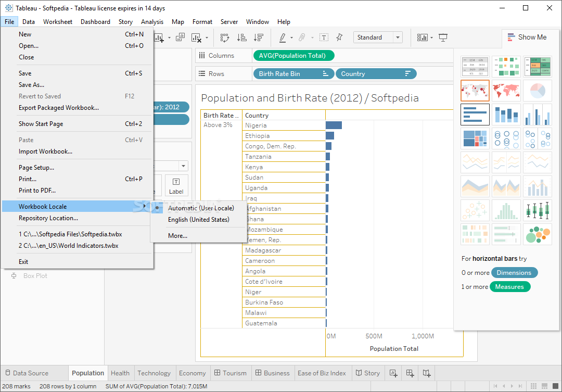
Task: Click the Swap rows and columns icon
Action: click(225, 37)
